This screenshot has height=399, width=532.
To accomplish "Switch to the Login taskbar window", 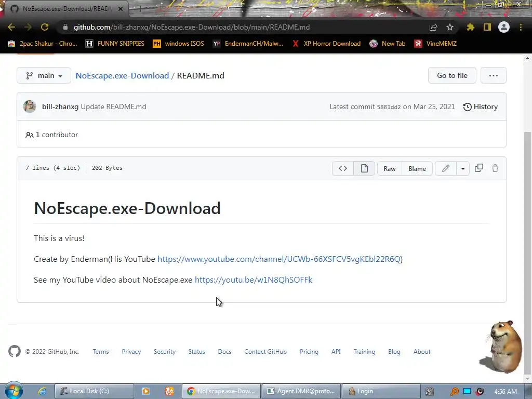I will [381, 391].
